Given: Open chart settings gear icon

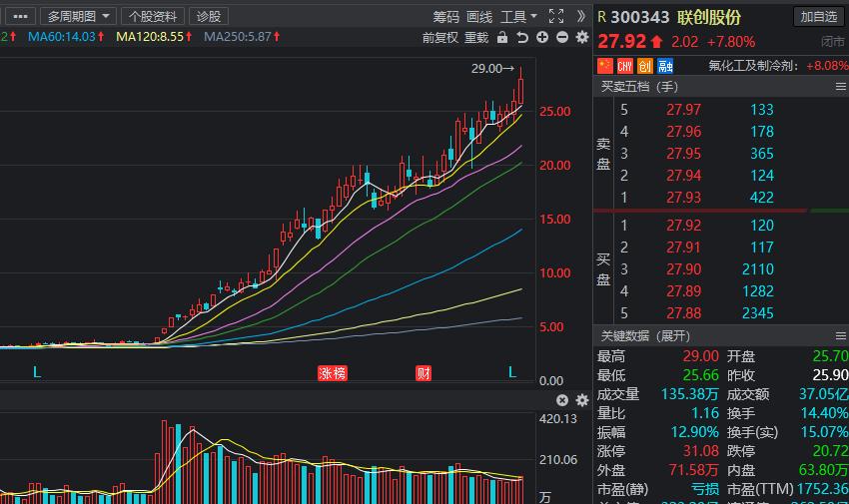Looking at the screenshot, I should tap(582, 37).
